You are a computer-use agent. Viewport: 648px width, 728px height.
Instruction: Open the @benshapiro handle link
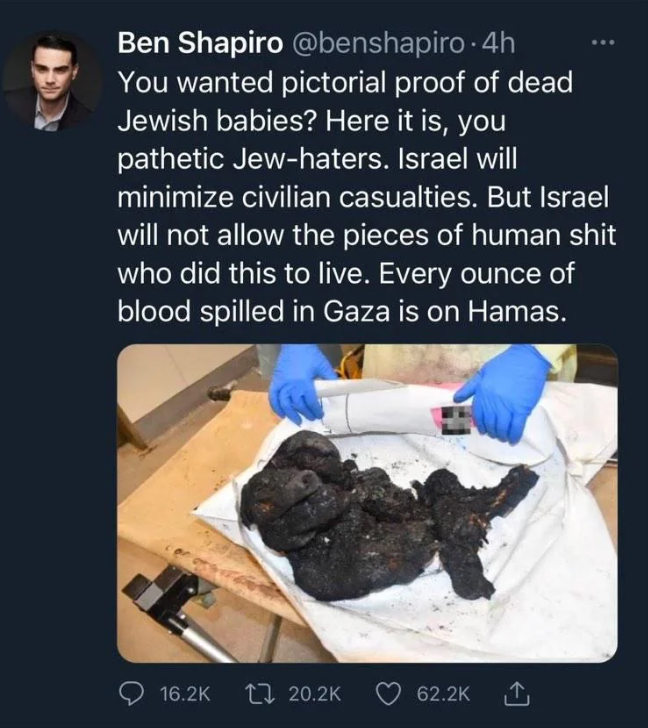coord(377,43)
